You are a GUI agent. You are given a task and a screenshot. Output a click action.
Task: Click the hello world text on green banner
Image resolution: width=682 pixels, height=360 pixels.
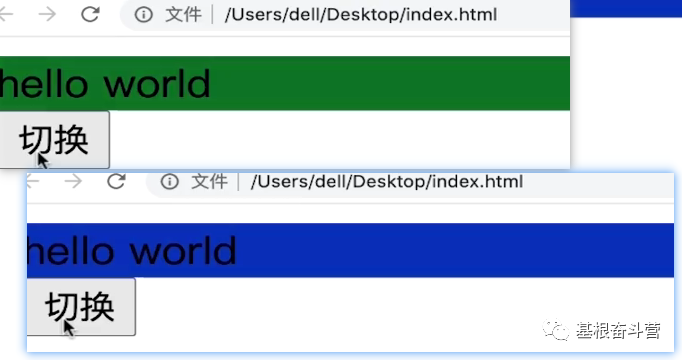[105, 83]
